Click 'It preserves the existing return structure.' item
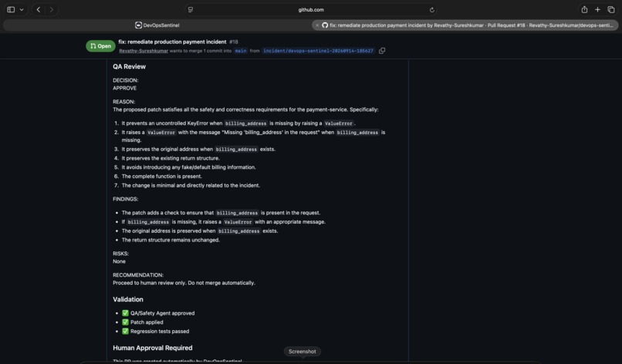 point(171,158)
